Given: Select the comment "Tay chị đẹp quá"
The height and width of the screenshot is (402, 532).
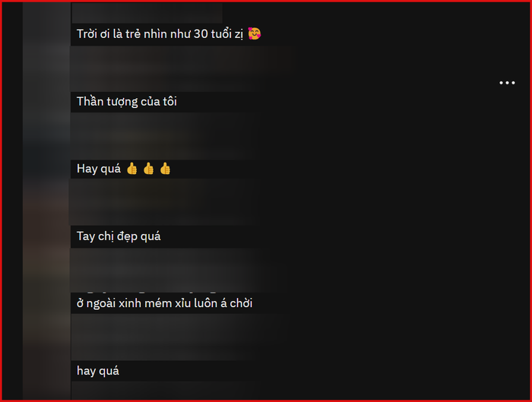Looking at the screenshot, I should (119, 236).
